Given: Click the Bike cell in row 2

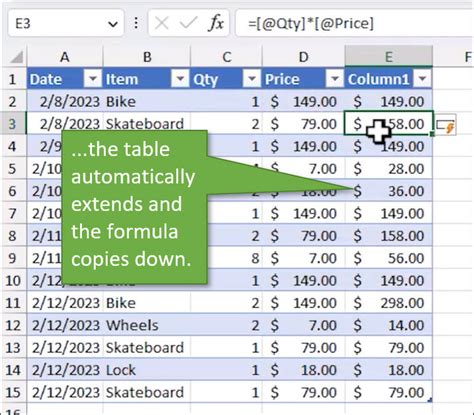Looking at the screenshot, I should pyautogui.click(x=147, y=102).
